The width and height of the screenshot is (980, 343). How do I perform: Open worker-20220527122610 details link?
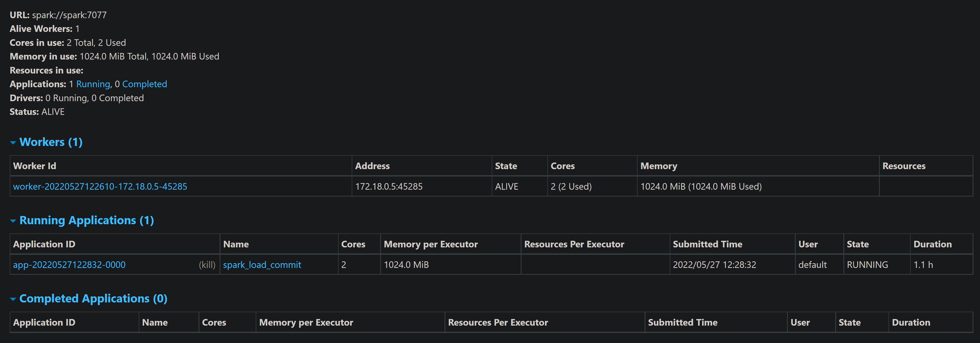(100, 186)
